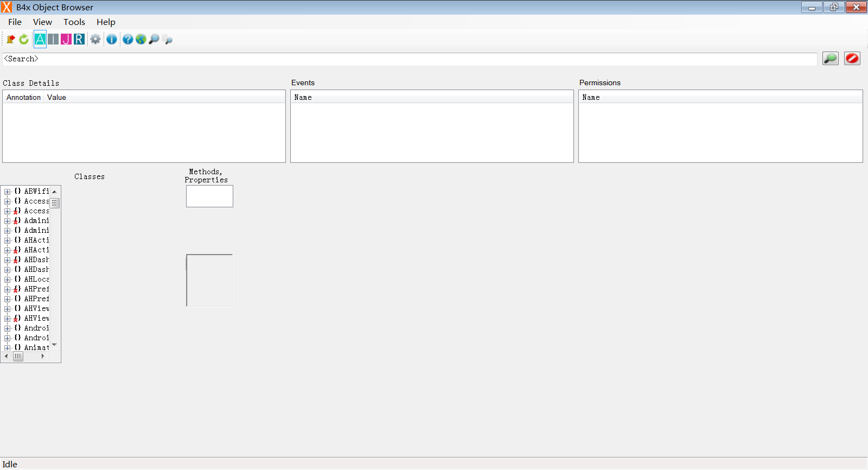Click the magnifying glass toolbar icon
868x470 pixels.
pos(154,39)
